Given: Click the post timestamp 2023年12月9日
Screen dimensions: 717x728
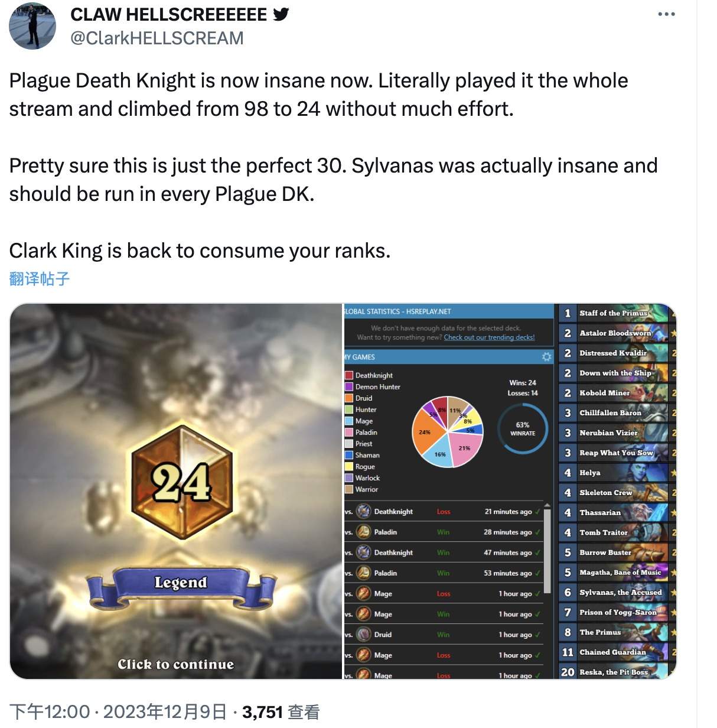Looking at the screenshot, I should 165,712.
